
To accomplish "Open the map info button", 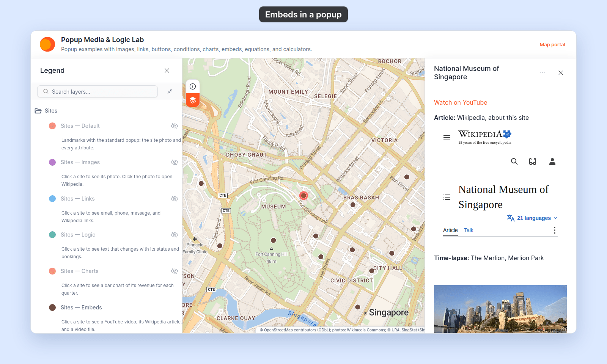I will (x=193, y=86).
